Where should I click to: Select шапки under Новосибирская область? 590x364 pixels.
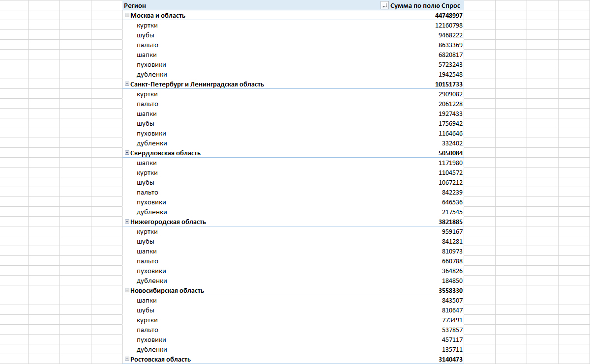click(147, 300)
